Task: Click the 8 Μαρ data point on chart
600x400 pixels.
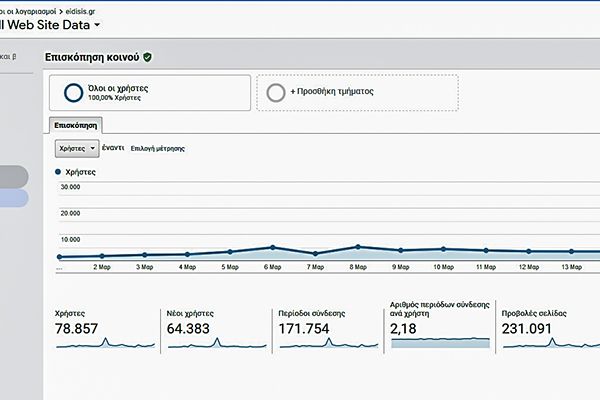Action: click(x=358, y=246)
